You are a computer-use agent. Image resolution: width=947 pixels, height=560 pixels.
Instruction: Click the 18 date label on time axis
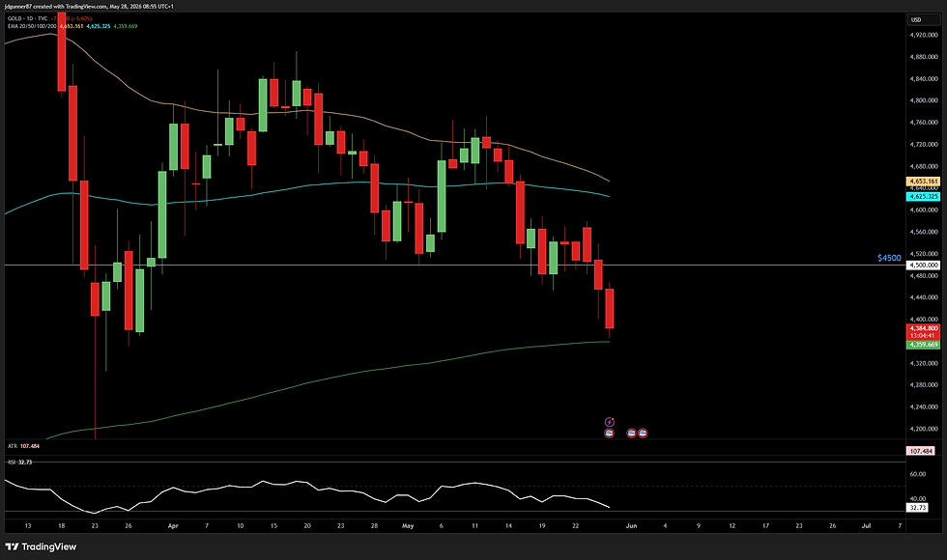click(62, 525)
